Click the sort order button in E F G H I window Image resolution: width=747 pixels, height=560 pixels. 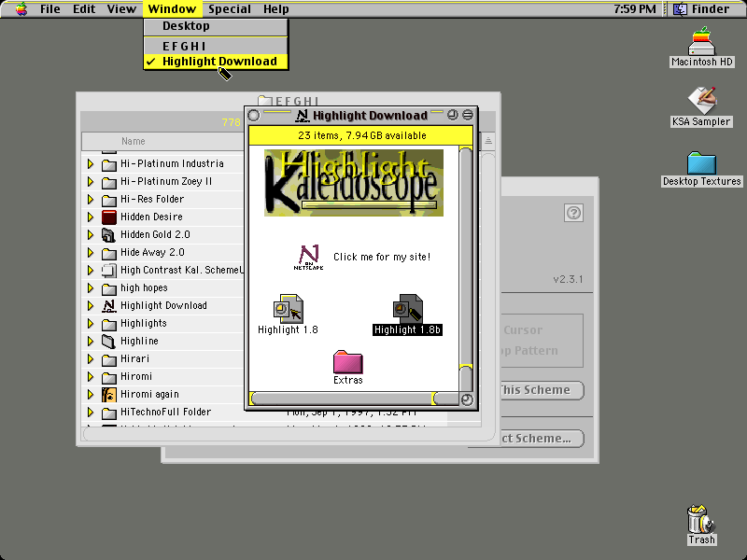point(487,141)
